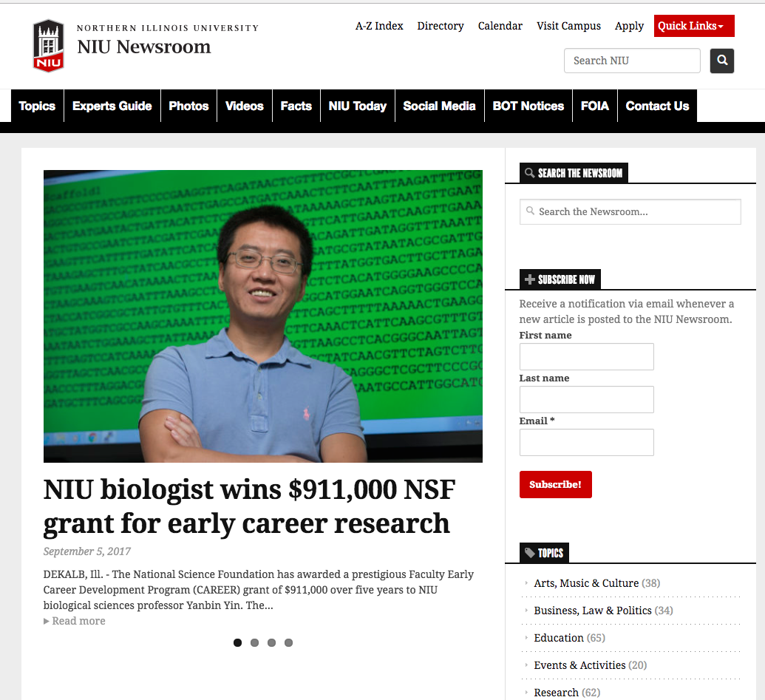Switch to the second carousel slide dot
Screen dimensions: 765x700
pos(254,642)
